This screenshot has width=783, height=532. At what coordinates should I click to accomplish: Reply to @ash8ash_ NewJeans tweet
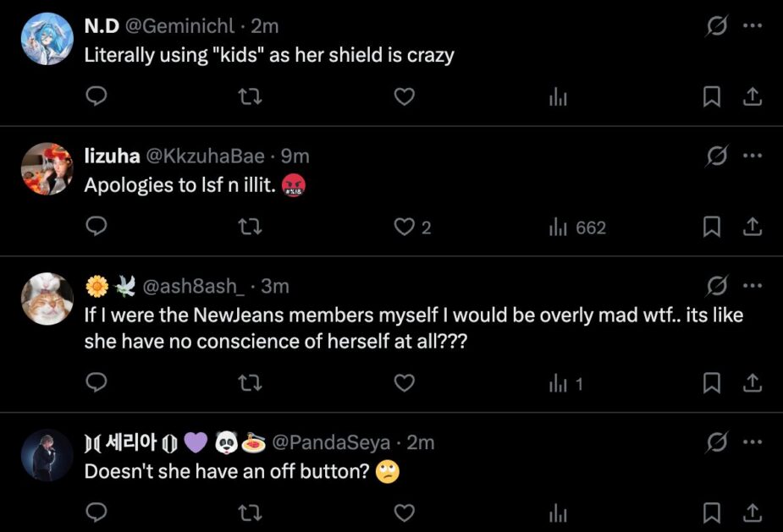coord(97,384)
